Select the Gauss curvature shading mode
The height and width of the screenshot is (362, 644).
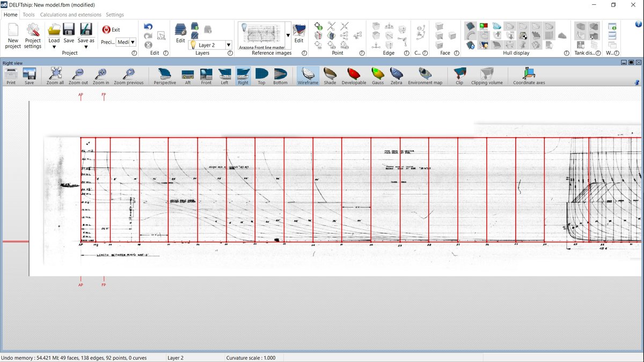[x=377, y=76]
